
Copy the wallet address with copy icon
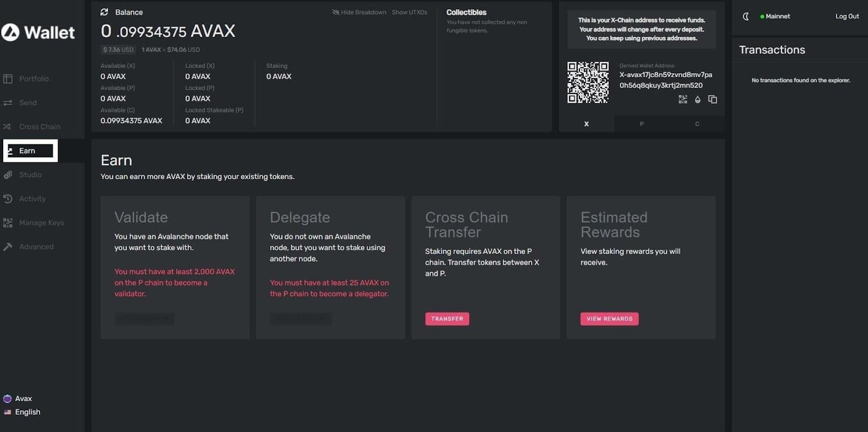tap(713, 99)
